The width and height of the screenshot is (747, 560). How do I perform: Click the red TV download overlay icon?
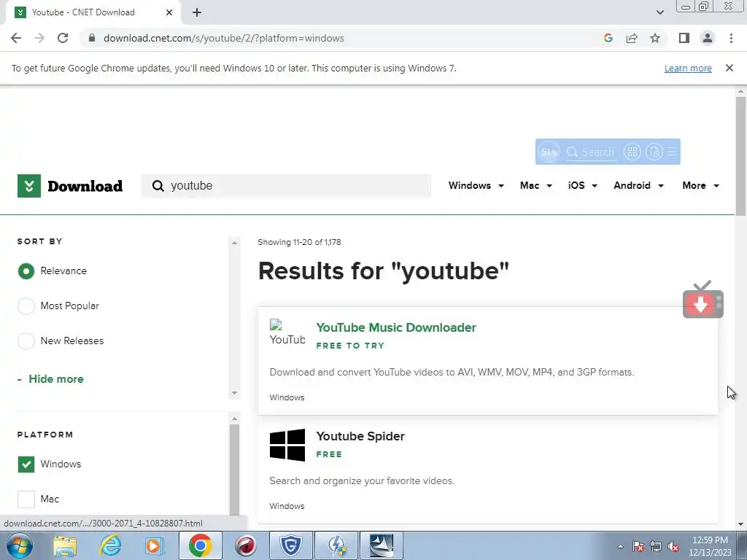(x=703, y=300)
